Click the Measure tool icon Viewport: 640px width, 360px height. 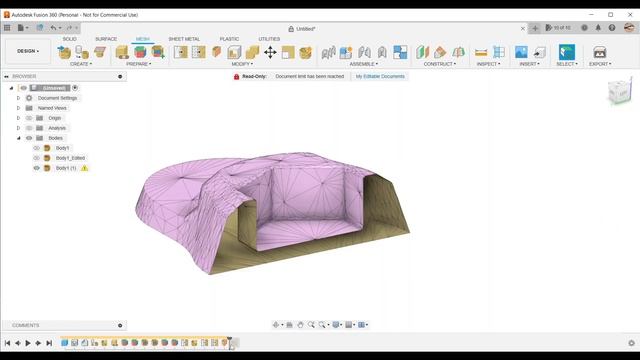point(481,52)
